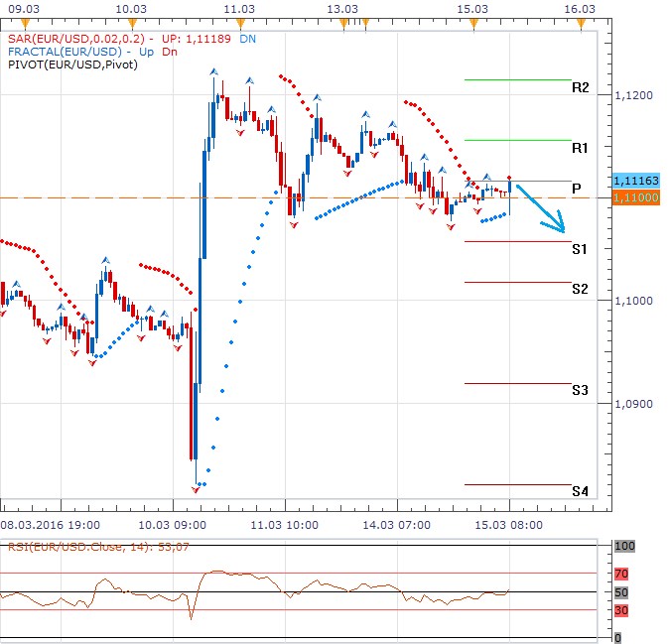669x644 pixels.
Task: Click the R1 resistance level label
Action: tap(581, 147)
